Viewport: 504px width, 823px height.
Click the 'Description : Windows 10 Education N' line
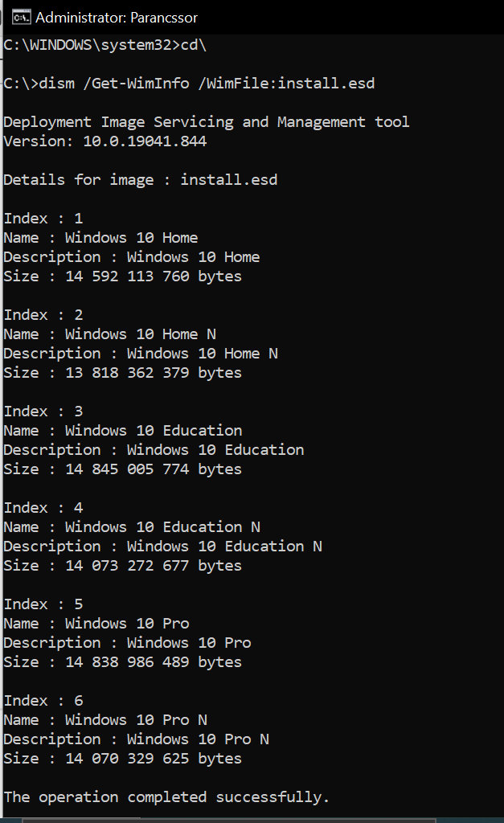coord(162,547)
